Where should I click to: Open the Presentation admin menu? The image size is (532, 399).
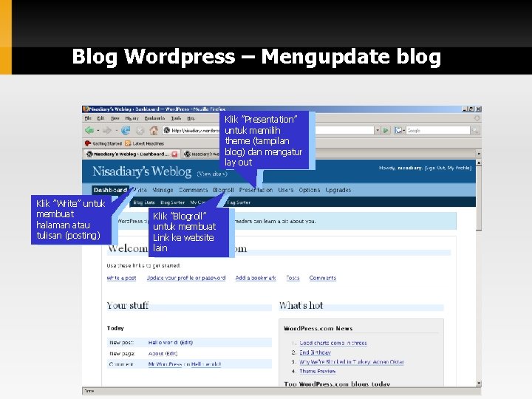[256, 190]
